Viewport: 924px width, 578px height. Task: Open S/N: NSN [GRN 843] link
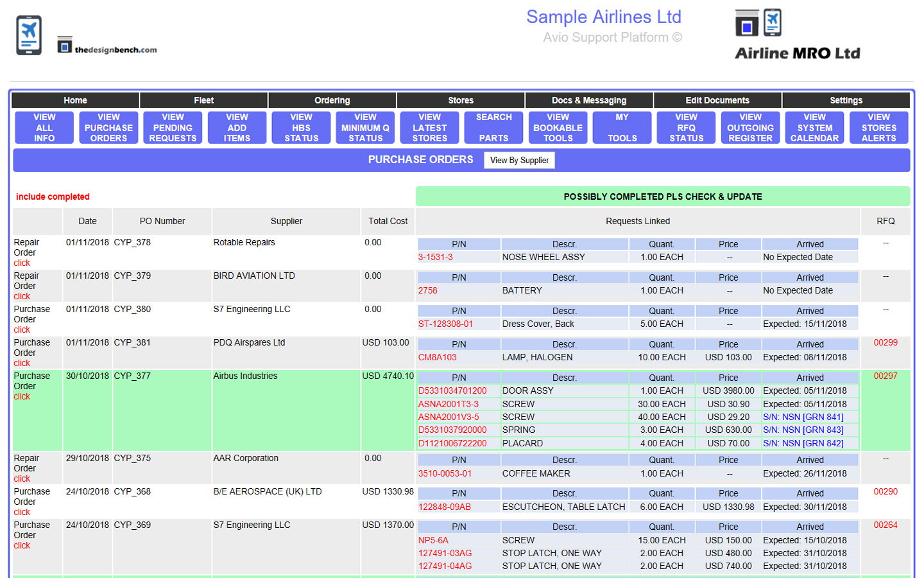point(803,430)
